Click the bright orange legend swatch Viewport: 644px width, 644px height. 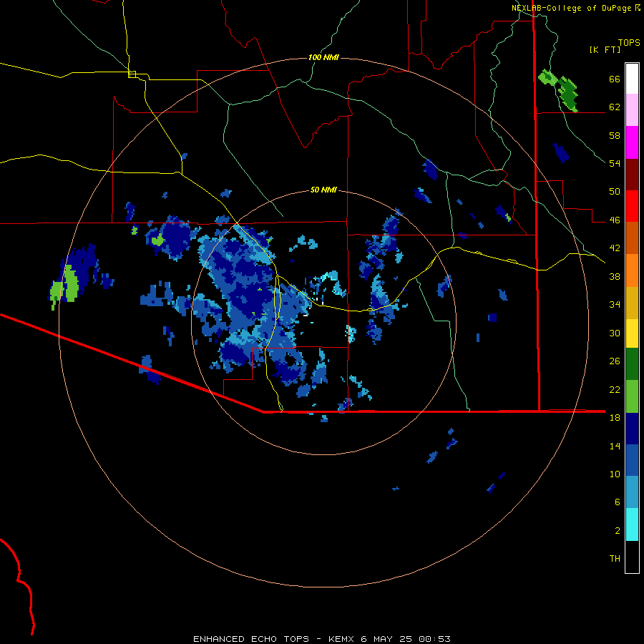[x=632, y=270]
